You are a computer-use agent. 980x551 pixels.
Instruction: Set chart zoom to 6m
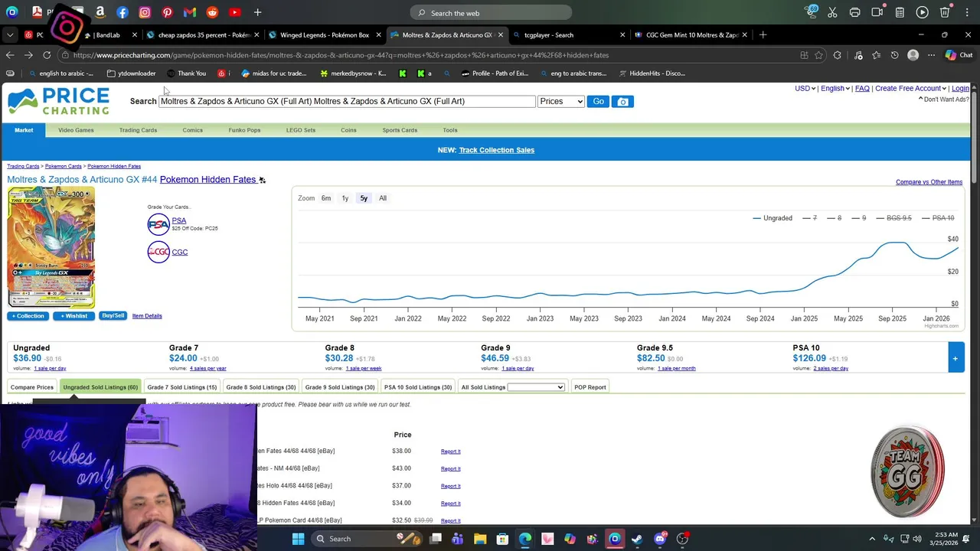click(326, 198)
